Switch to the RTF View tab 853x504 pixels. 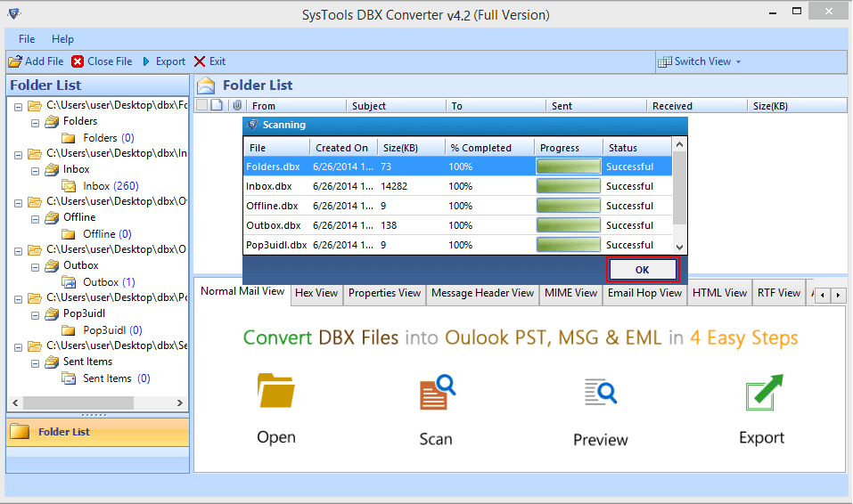click(x=779, y=294)
